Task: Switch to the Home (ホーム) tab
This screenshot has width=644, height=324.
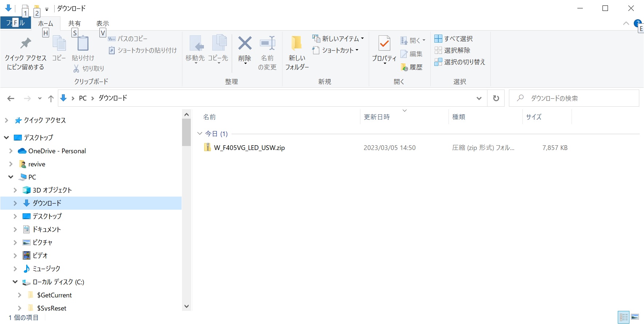Action: point(46,23)
